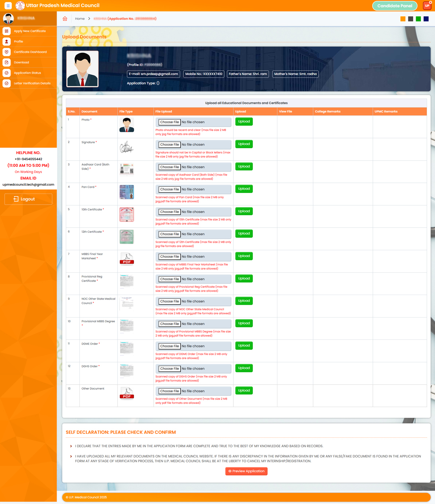Select the orange theme color swatch
The height and width of the screenshot is (504, 435).
403,19
